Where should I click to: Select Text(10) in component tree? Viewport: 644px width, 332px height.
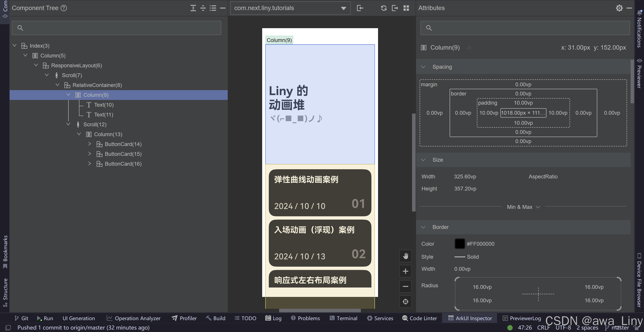[x=104, y=105]
